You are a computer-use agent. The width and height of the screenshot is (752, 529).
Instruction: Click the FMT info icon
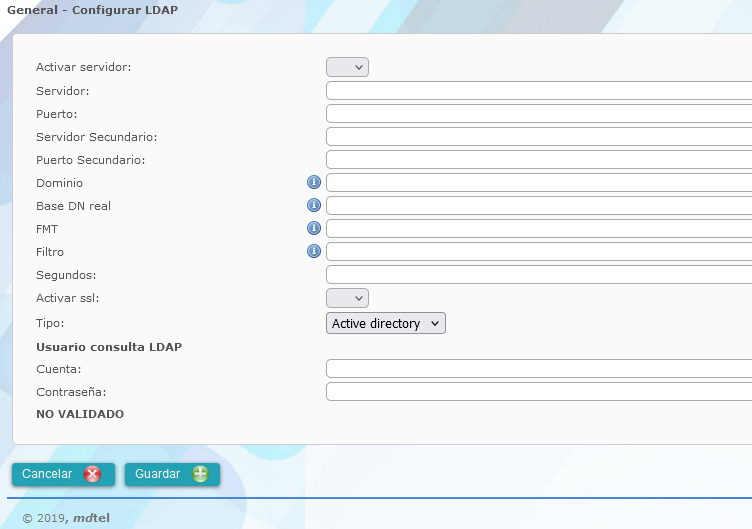[313, 229]
